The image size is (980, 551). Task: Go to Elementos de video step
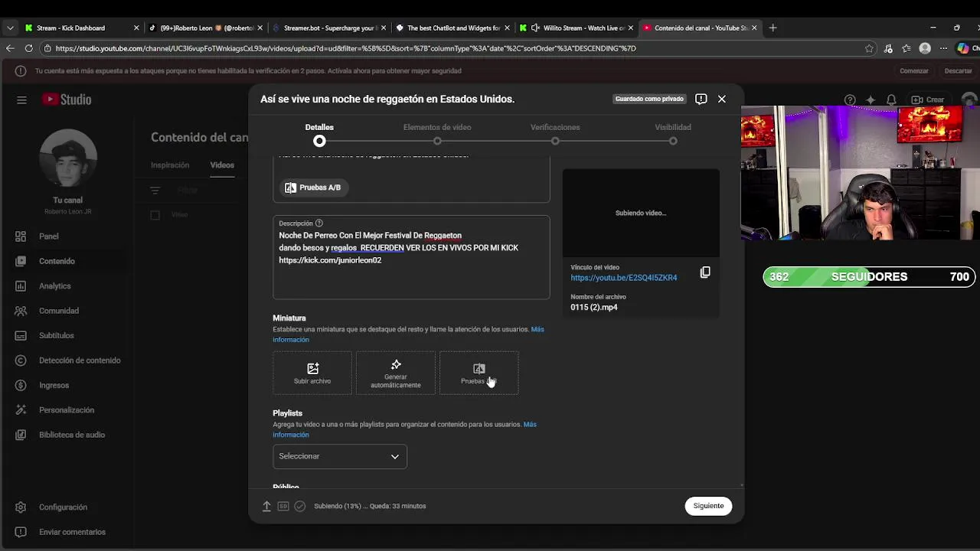tap(437, 134)
